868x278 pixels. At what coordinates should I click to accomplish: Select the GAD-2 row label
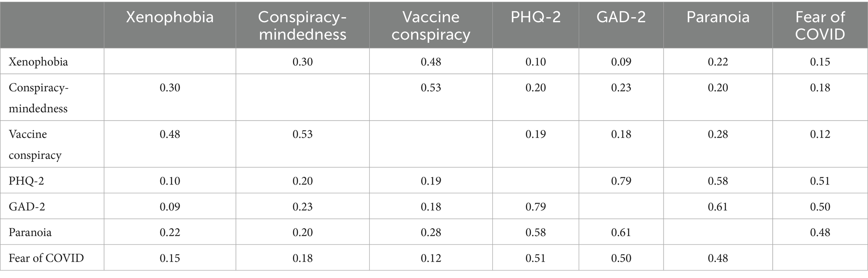click(x=27, y=207)
